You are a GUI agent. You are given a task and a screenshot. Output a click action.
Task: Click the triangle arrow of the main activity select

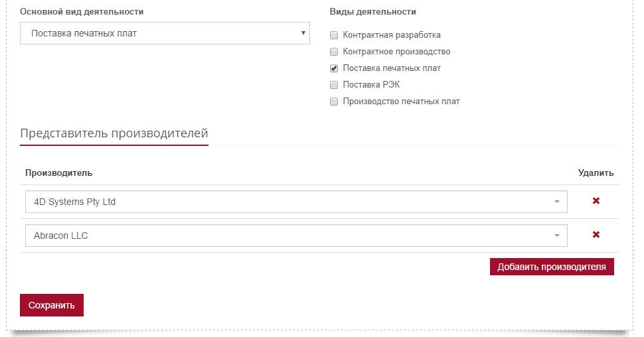[x=303, y=33]
